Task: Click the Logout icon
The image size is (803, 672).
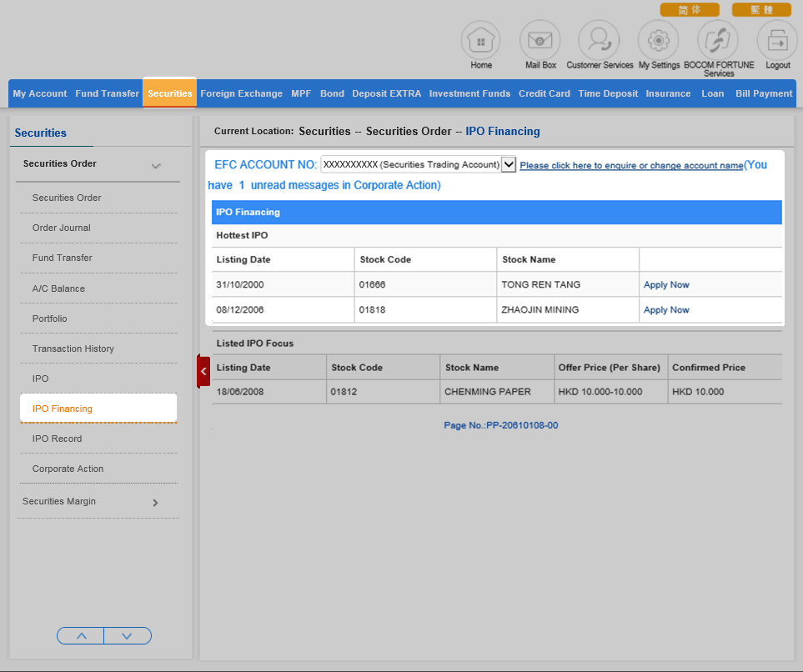Action: [x=777, y=40]
